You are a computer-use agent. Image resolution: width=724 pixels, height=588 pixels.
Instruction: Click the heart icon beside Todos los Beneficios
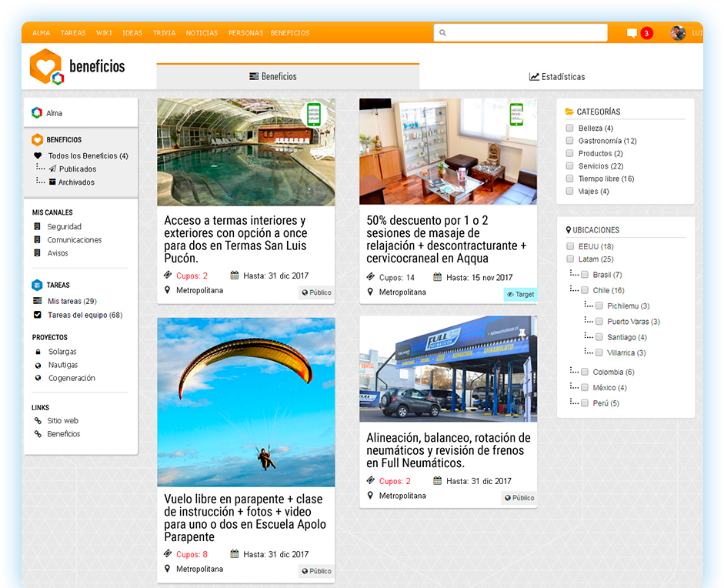coord(38,155)
